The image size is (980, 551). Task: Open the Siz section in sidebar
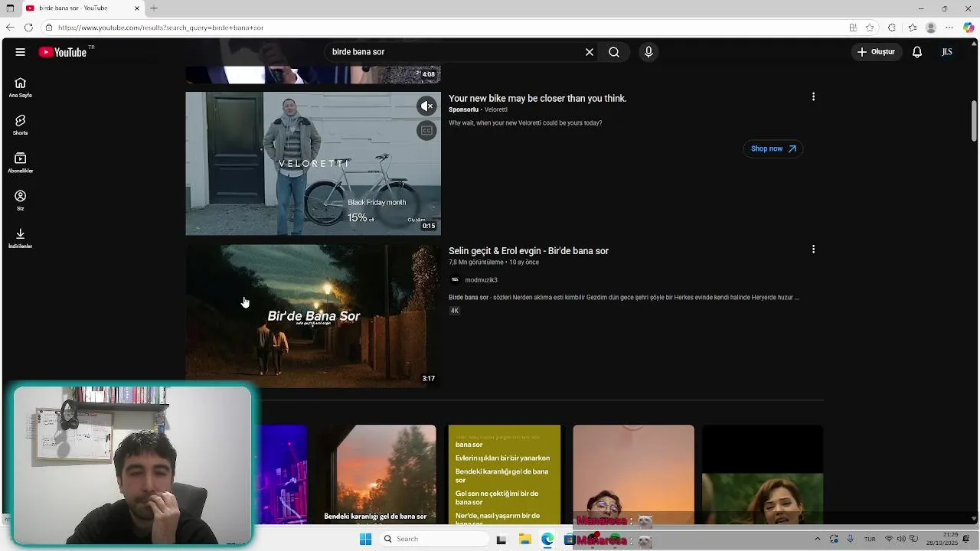[x=20, y=201]
